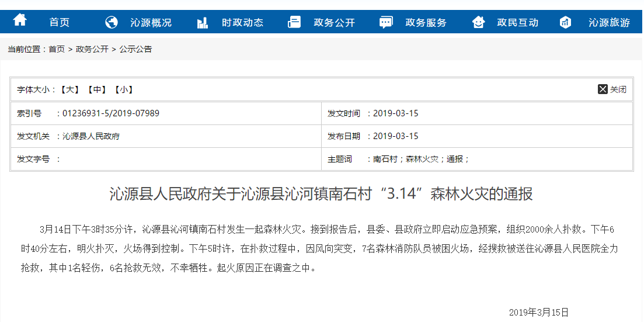Screen dimensions: 644x322
Task: Click the 发布日期 date 2019-03-15
Action: (x=395, y=136)
